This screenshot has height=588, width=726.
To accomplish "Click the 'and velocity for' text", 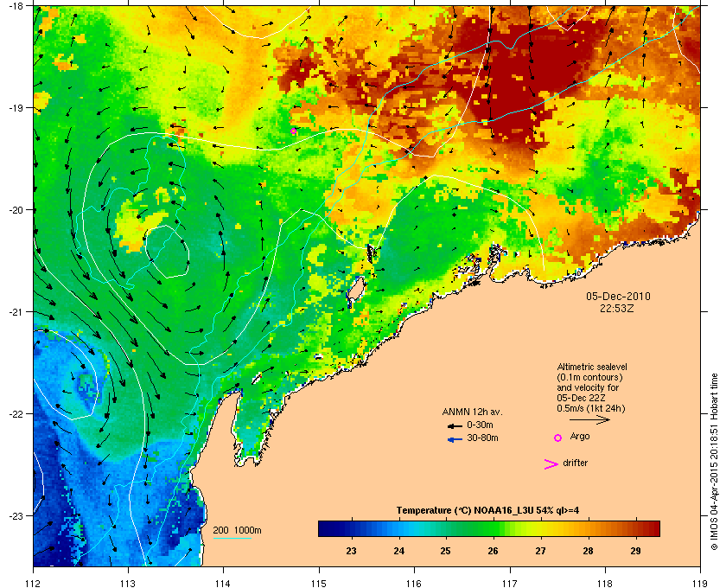I will pyautogui.click(x=588, y=387).
